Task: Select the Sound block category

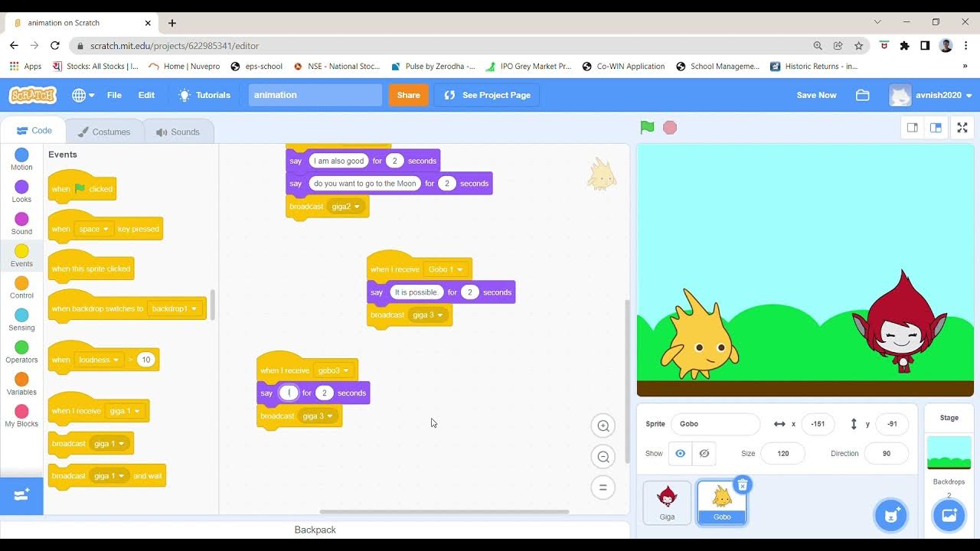Action: [x=21, y=223]
